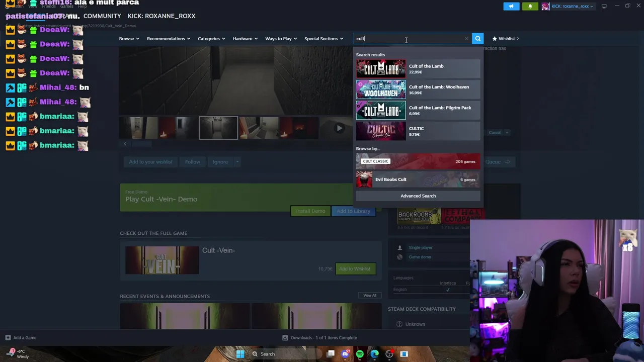This screenshot has height=362, width=644.
Task: Click the Single-player feature icon
Action: click(x=400, y=247)
